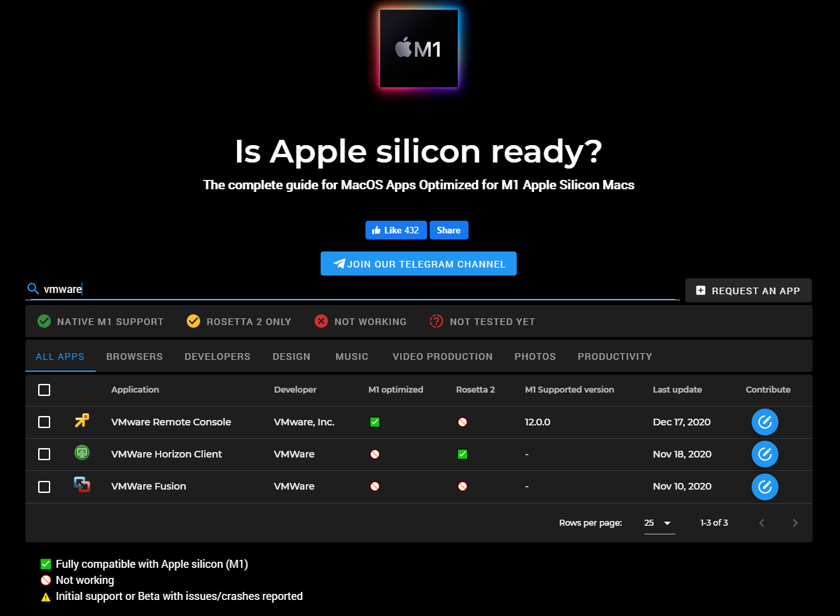Click the Not working legend icon

click(46, 580)
